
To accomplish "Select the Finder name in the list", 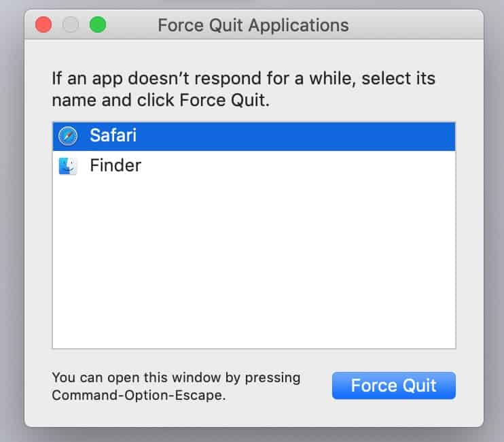I will 115,165.
